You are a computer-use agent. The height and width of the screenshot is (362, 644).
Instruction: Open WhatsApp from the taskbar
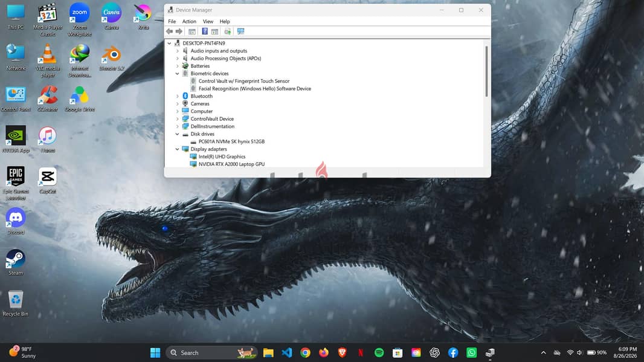471,352
